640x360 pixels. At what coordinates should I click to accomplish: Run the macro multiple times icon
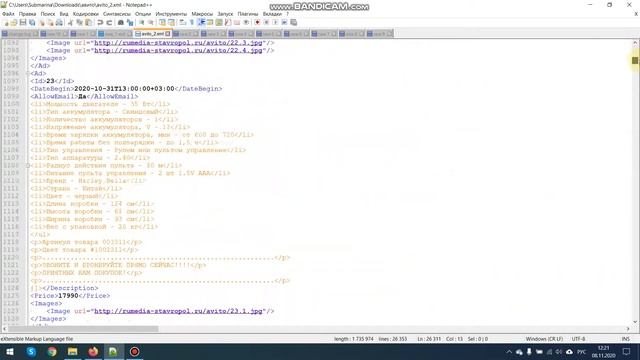click(284, 22)
